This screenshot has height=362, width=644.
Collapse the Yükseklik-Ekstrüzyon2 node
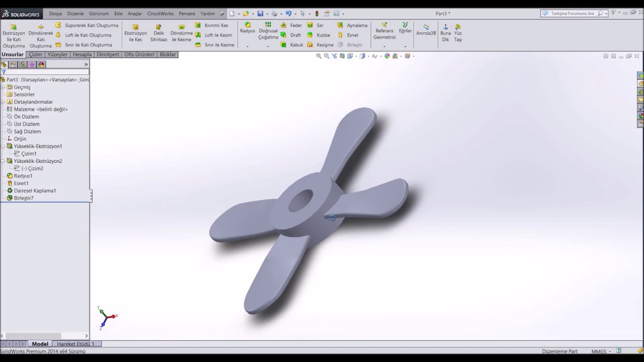[3, 161]
